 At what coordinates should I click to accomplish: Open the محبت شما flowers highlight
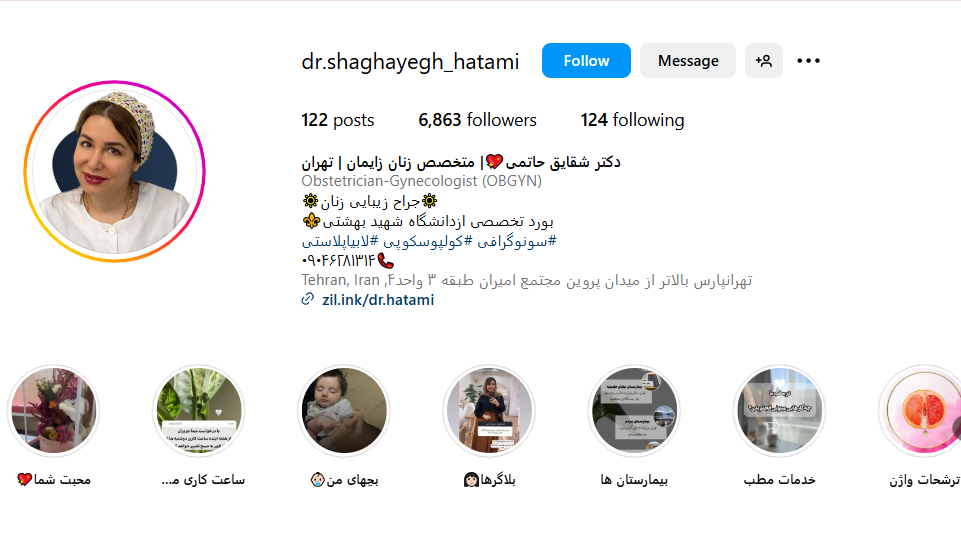point(53,411)
